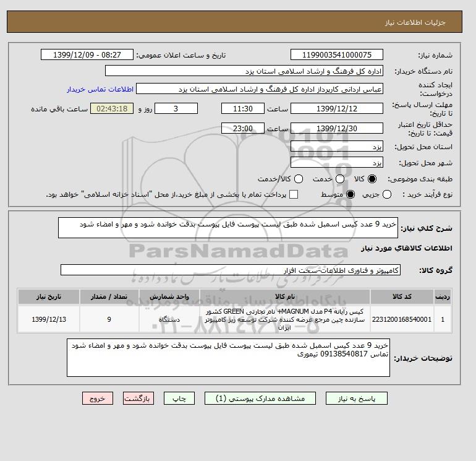The width and height of the screenshot is (476, 461).
Task: Click the شهر محل تحویل field
Action: pyautogui.click(x=337, y=162)
